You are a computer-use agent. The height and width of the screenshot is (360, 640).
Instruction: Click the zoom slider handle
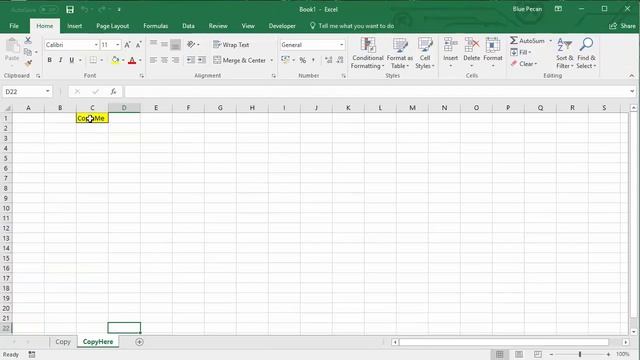(580, 354)
